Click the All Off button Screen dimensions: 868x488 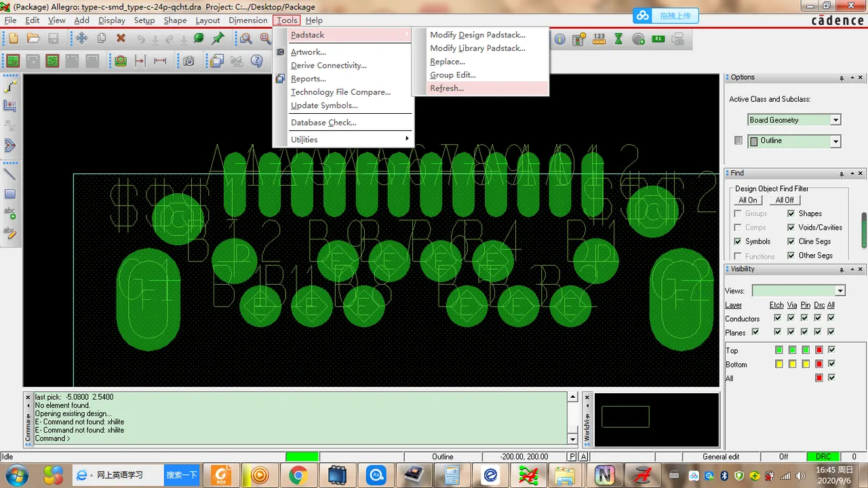[x=785, y=200]
